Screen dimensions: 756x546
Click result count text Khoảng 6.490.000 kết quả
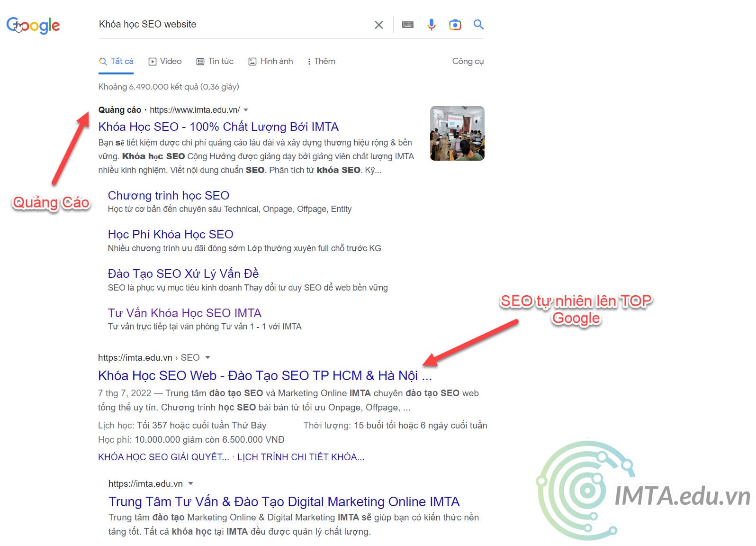point(169,87)
